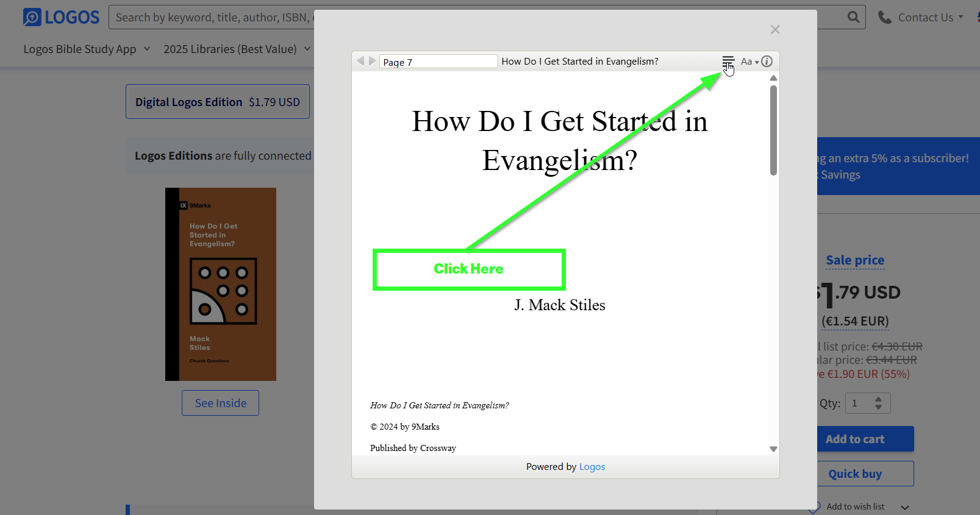Click the Qty stepper arrows
Viewport: 980px width, 515px height.
878,403
